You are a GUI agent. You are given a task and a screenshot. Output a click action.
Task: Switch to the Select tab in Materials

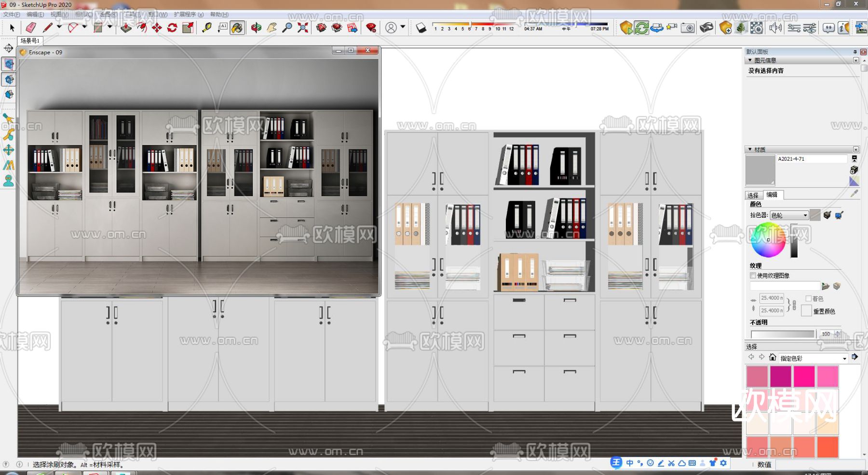coord(753,195)
